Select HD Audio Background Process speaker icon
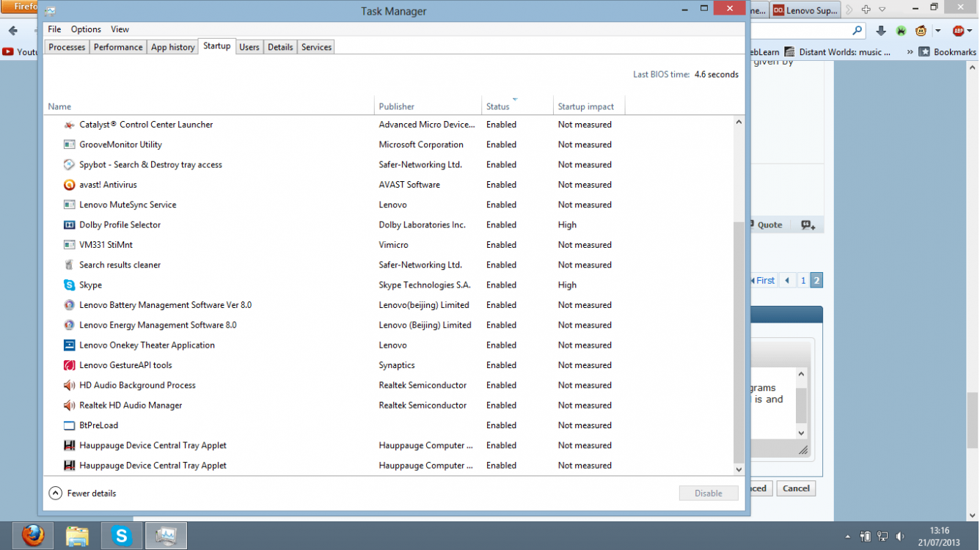This screenshot has height=550, width=980. pos(69,385)
